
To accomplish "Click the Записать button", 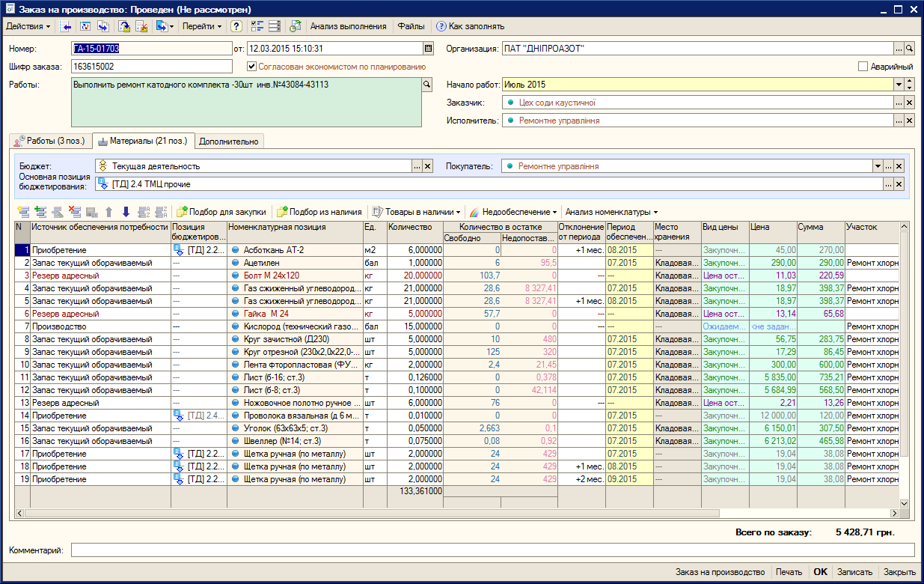I will point(854,571).
